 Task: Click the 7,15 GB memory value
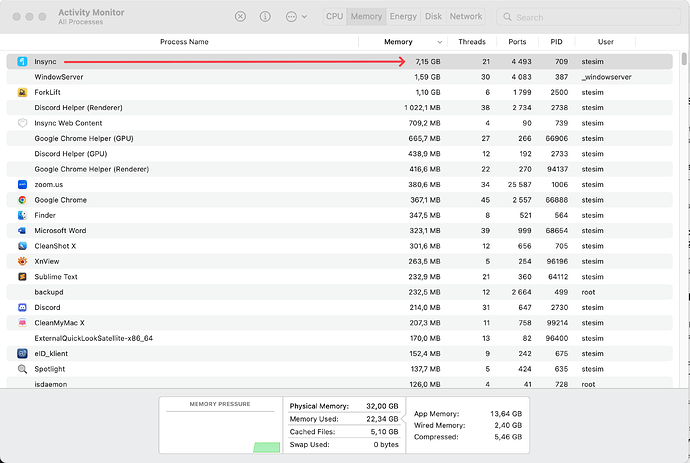[428, 62]
